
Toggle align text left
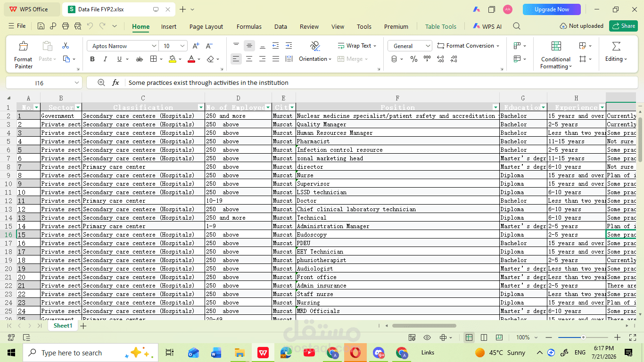point(236,59)
